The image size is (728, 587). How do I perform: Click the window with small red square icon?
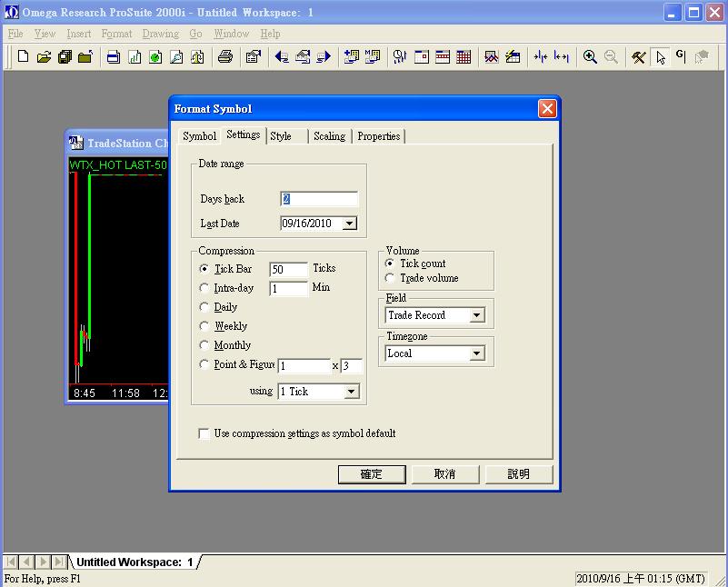pyautogui.click(x=421, y=56)
